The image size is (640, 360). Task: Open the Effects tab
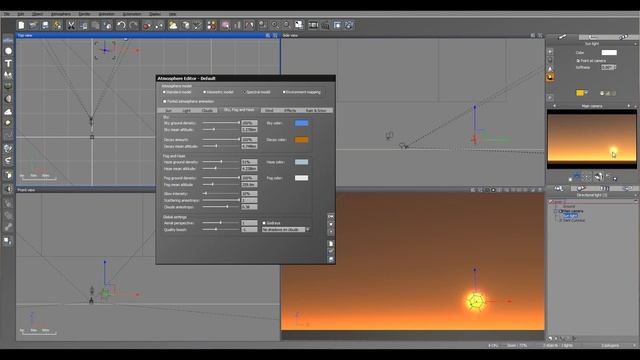pos(290,111)
